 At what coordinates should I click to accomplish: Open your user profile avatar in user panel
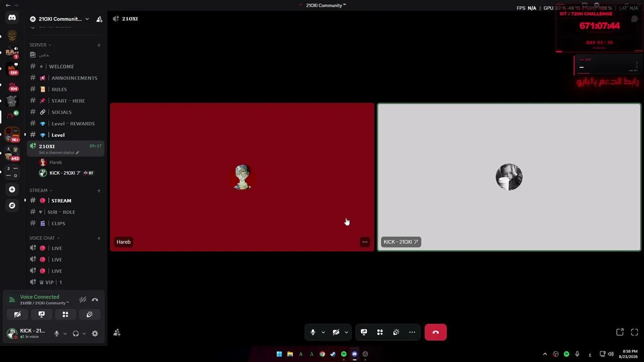pos(12,333)
